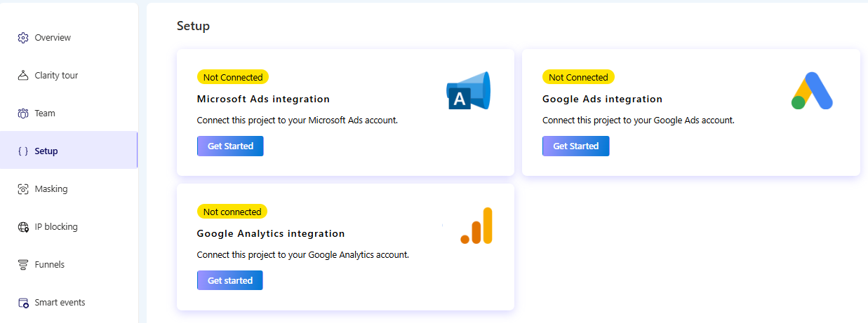The height and width of the screenshot is (323, 868).
Task: Click the Google Analytics integration title
Action: coord(271,233)
